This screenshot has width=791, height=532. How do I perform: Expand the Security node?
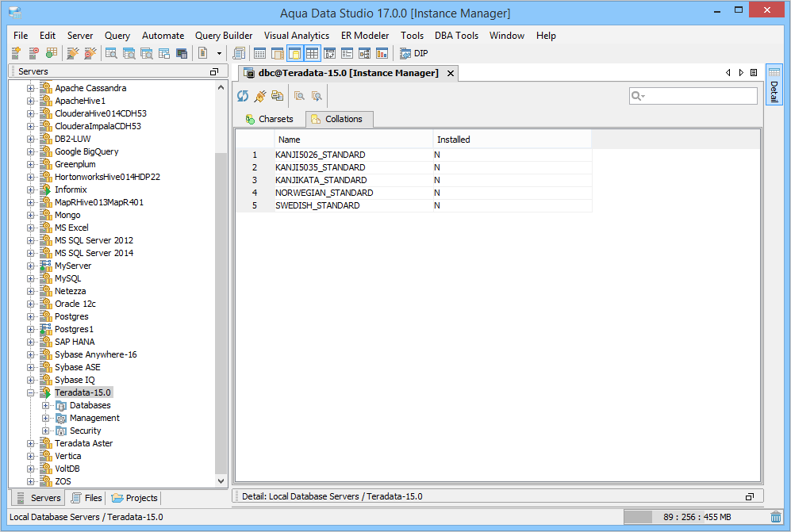(45, 431)
